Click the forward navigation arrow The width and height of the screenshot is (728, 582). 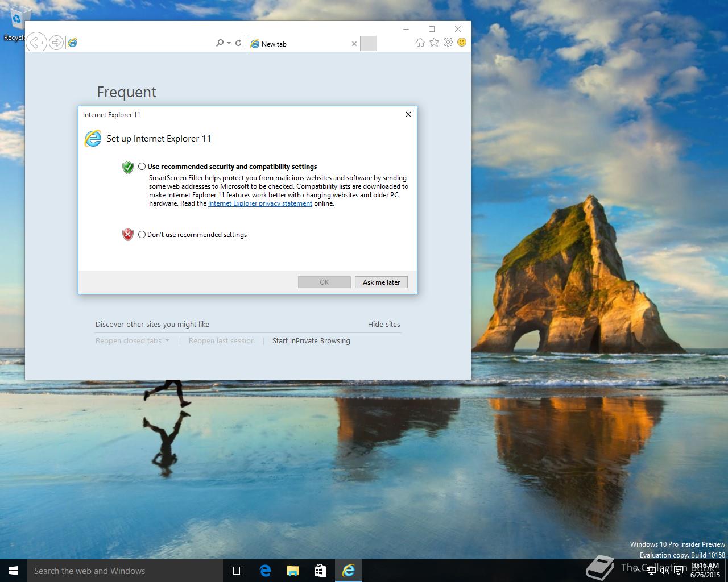pos(56,43)
